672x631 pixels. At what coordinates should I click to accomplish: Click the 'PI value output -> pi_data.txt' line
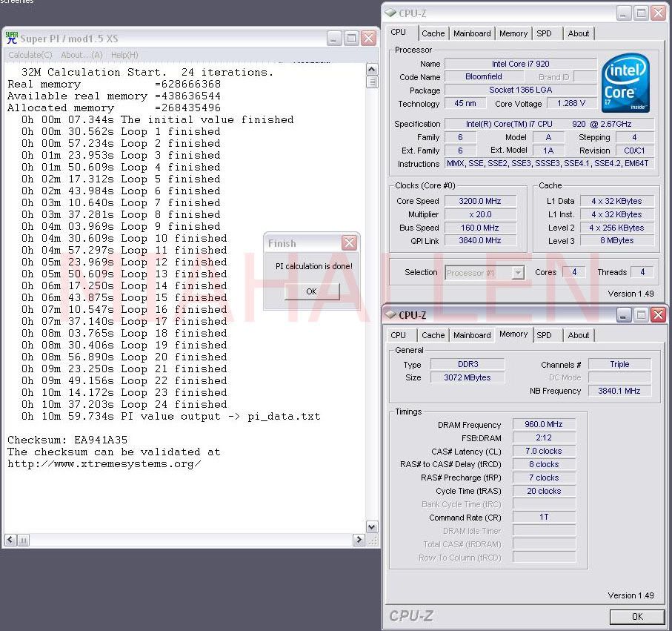(171, 417)
